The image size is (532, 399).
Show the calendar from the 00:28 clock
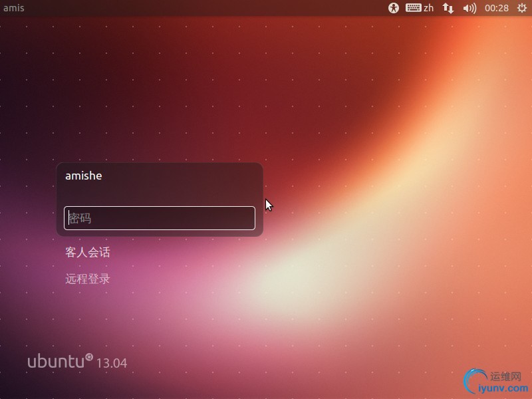497,8
